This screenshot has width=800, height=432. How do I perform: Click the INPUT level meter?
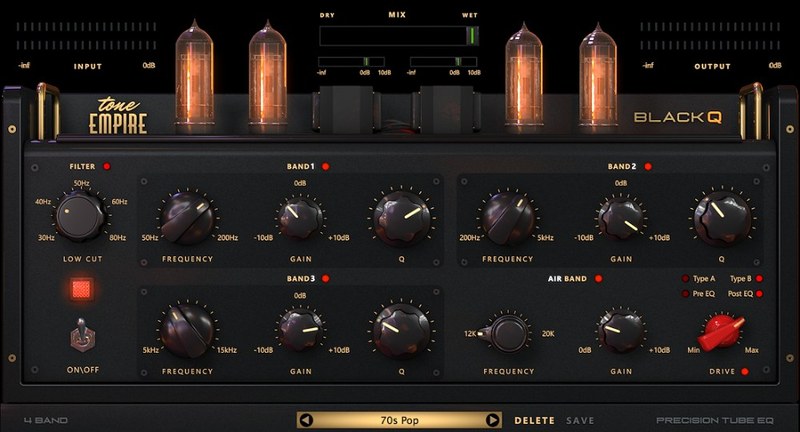coord(86,36)
